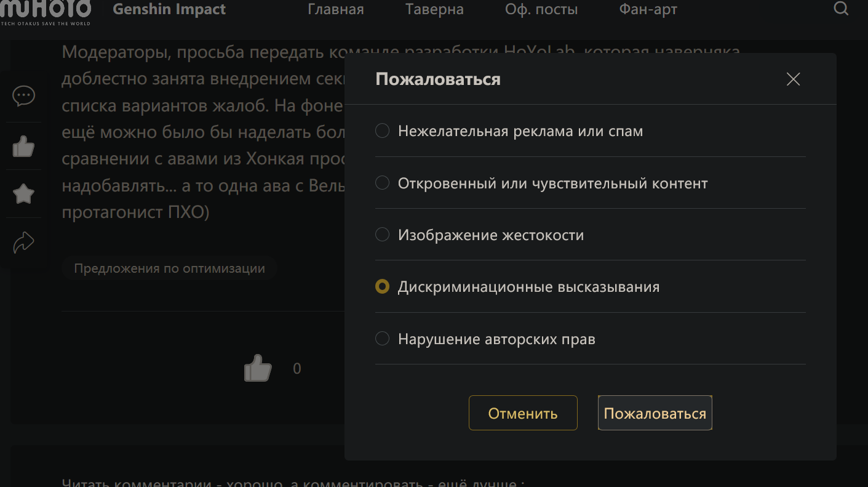Choose 'Нарушение авторских прав' radio option
Viewport: 868px width, 487px height.
pyautogui.click(x=383, y=339)
